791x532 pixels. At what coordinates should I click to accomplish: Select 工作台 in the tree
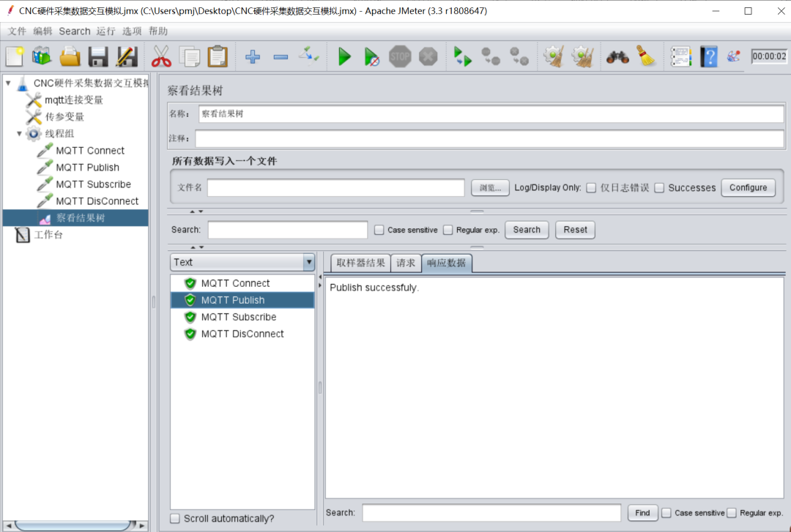point(48,235)
